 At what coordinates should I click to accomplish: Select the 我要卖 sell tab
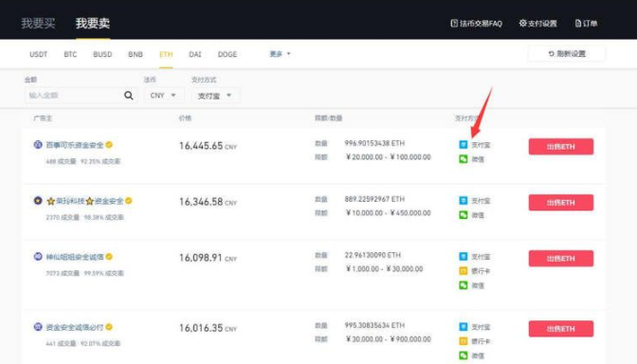pyautogui.click(x=93, y=23)
